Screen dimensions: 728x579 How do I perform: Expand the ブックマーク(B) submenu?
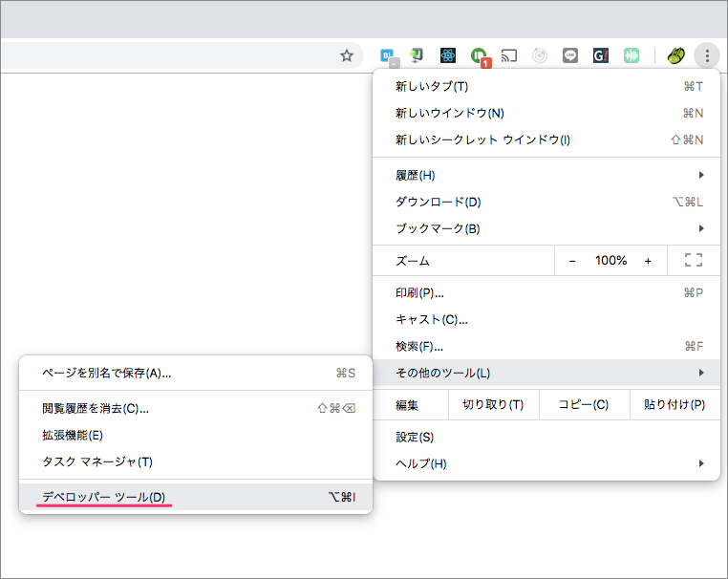pos(546,228)
